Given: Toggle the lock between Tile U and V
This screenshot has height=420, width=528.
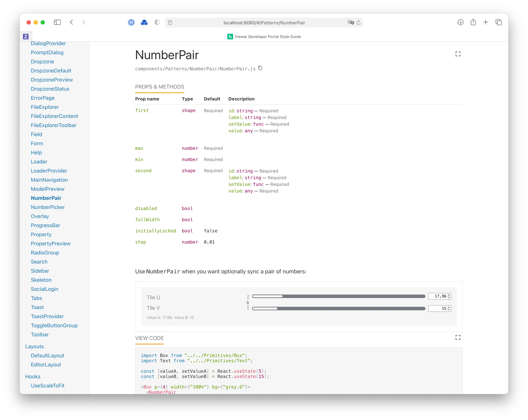Looking at the screenshot, I should pos(248,303).
